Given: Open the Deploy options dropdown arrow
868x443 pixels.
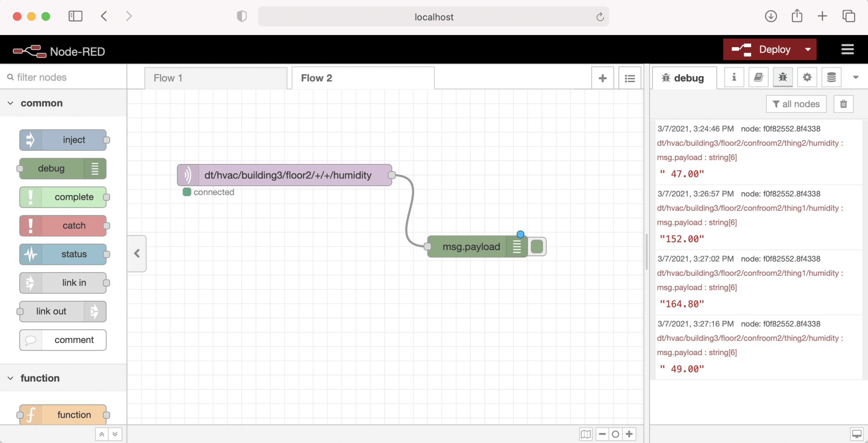Looking at the screenshot, I should click(x=808, y=50).
